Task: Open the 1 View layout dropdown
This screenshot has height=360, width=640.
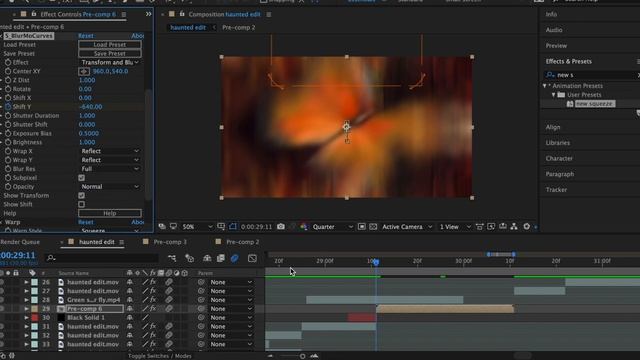Action: point(455,227)
